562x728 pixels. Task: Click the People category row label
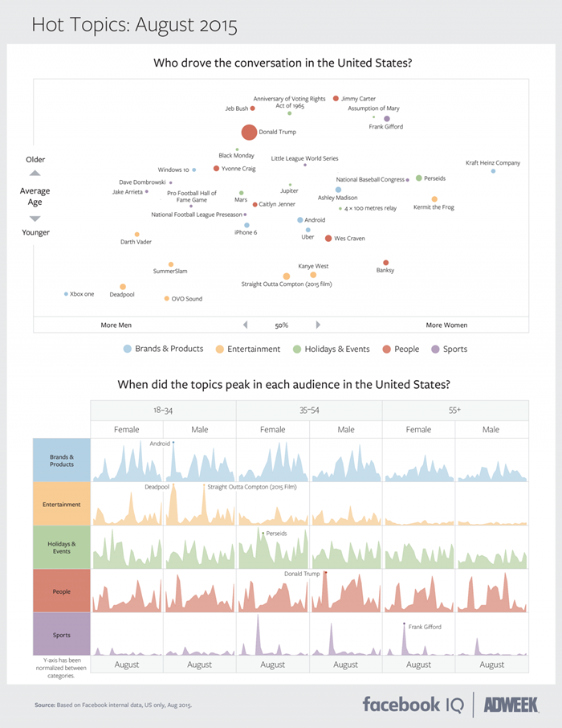[x=62, y=591]
